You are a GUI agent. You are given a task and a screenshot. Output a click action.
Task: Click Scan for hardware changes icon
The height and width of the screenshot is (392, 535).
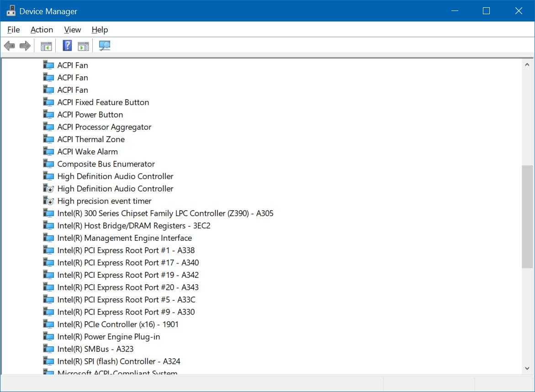pyautogui.click(x=105, y=46)
